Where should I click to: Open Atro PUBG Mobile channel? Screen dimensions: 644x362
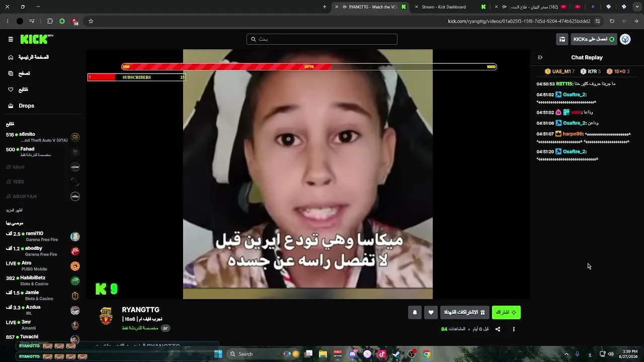tap(43, 266)
